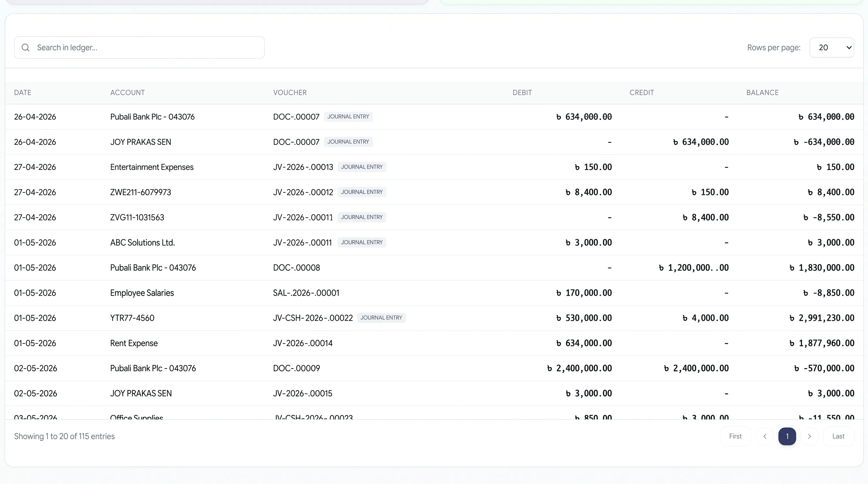Click the BALANCE column header
The width and height of the screenshot is (868, 484).
pyautogui.click(x=762, y=93)
